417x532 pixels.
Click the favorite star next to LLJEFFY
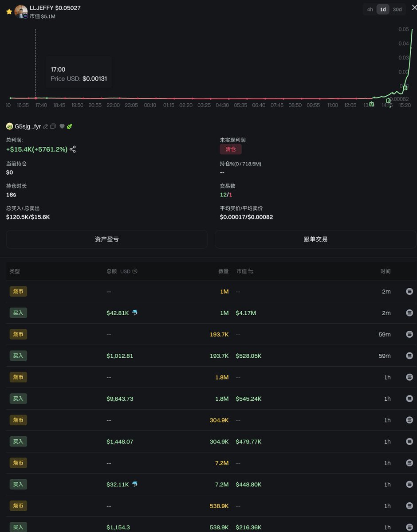point(9,12)
